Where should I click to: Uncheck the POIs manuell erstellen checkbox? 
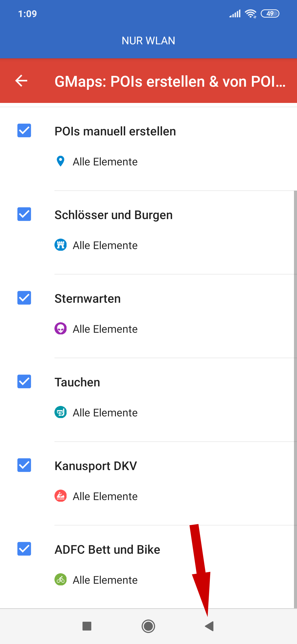coord(24,130)
